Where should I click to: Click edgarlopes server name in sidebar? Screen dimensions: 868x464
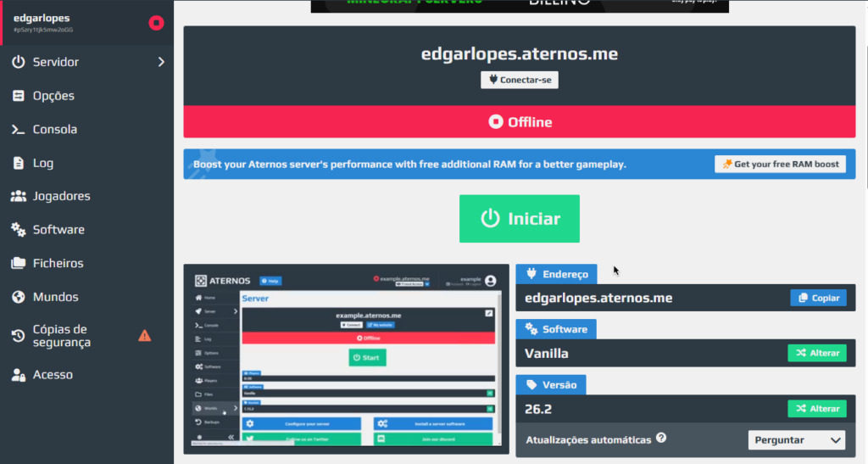point(42,19)
